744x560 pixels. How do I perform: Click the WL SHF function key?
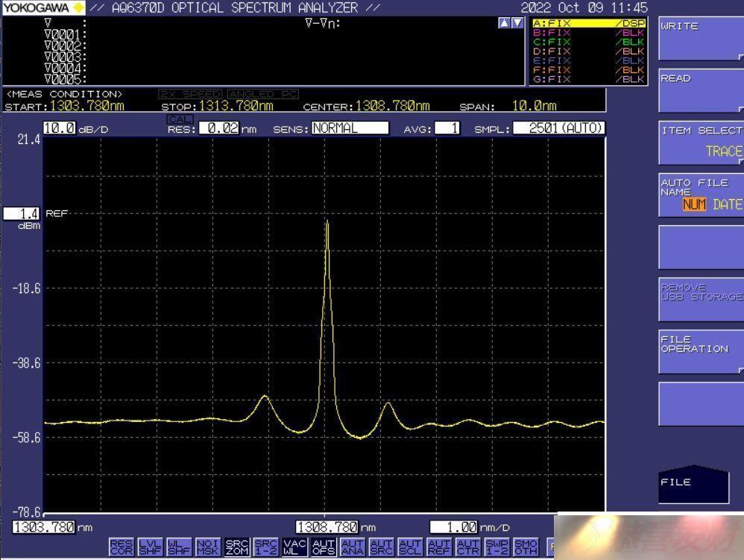tap(179, 547)
